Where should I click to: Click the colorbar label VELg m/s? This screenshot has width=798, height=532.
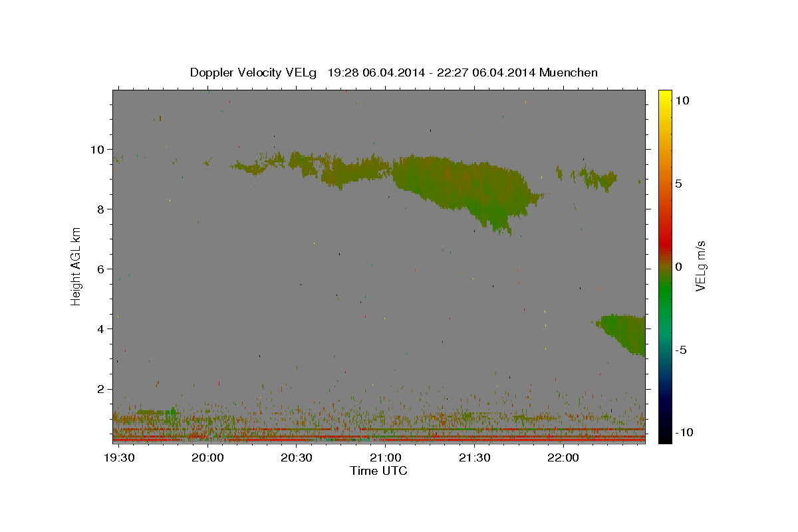coord(700,267)
